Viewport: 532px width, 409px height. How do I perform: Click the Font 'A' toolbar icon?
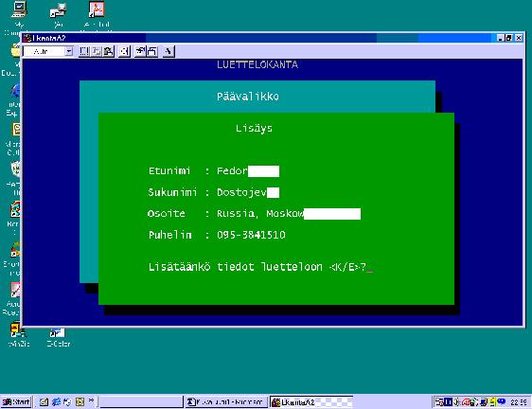point(168,51)
